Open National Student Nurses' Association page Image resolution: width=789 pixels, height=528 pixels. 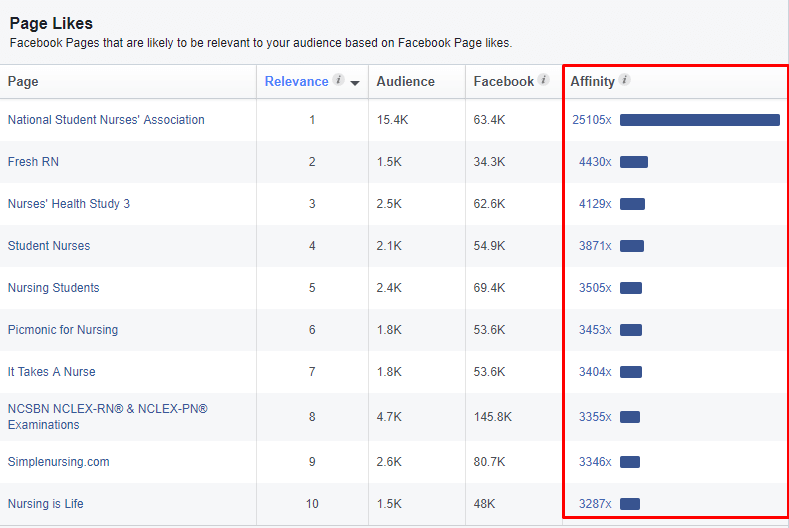pos(106,120)
